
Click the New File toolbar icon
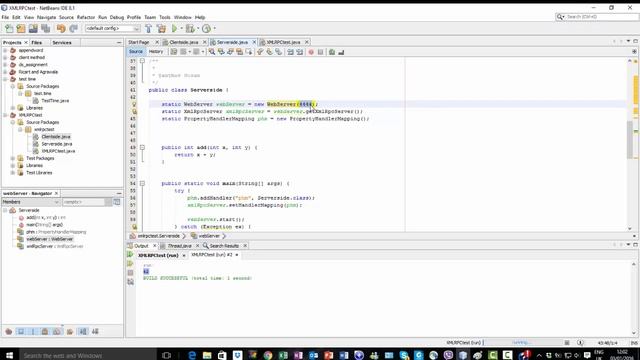[9, 28]
